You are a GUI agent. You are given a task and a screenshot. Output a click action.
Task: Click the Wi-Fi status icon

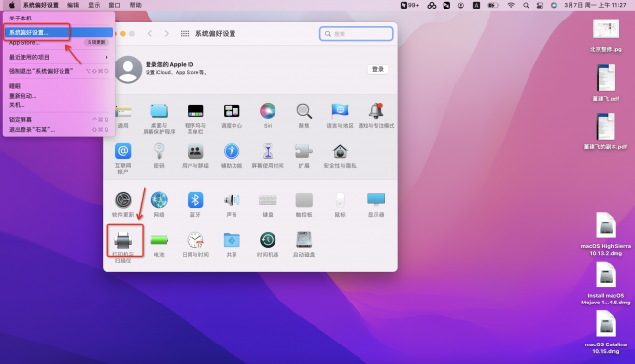(x=511, y=5)
